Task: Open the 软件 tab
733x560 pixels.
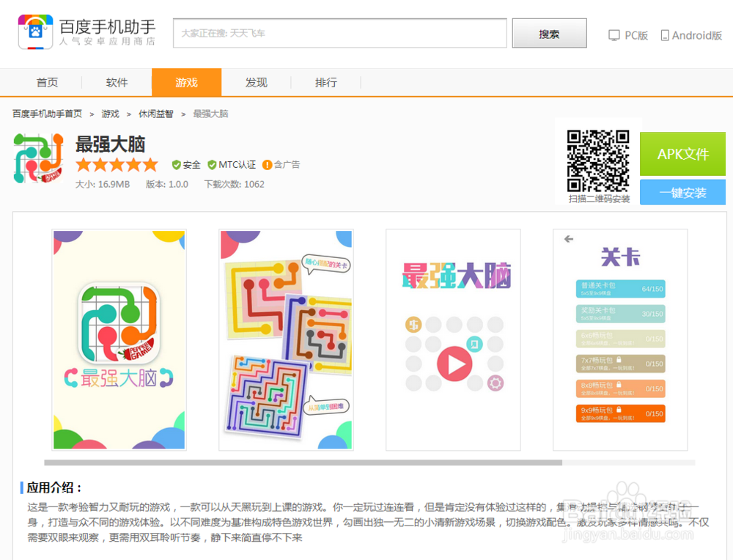Action: (117, 83)
